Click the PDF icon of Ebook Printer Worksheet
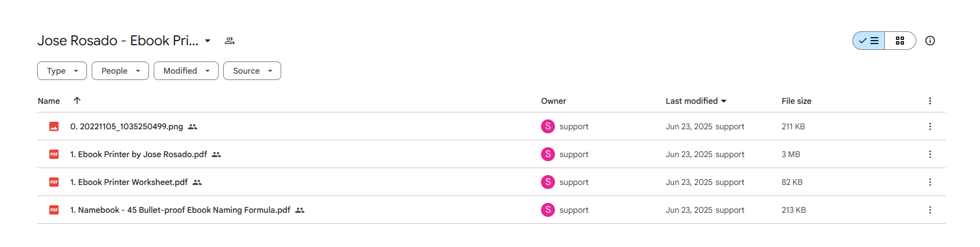 pos(54,182)
